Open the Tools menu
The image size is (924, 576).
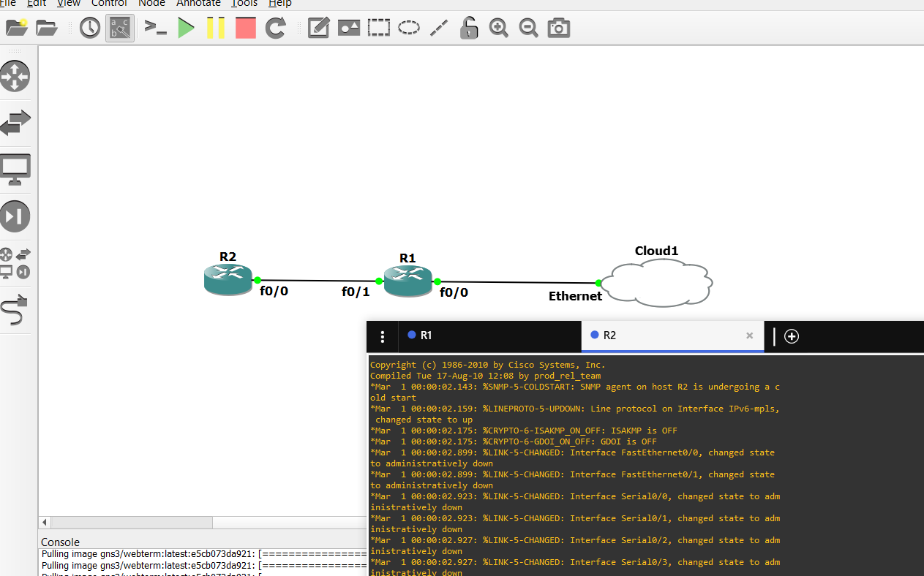(244, 3)
